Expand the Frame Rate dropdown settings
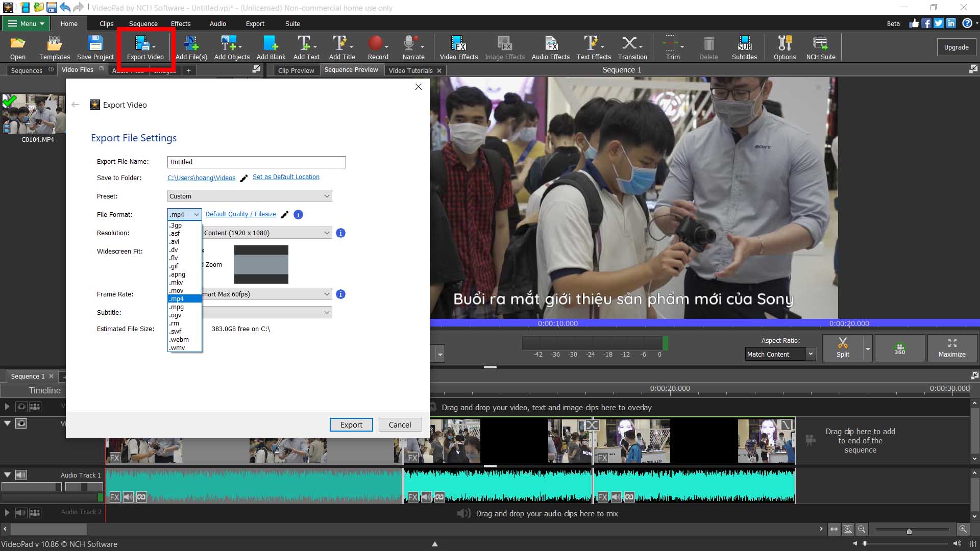Image resolution: width=980 pixels, height=551 pixels. pyautogui.click(x=327, y=293)
